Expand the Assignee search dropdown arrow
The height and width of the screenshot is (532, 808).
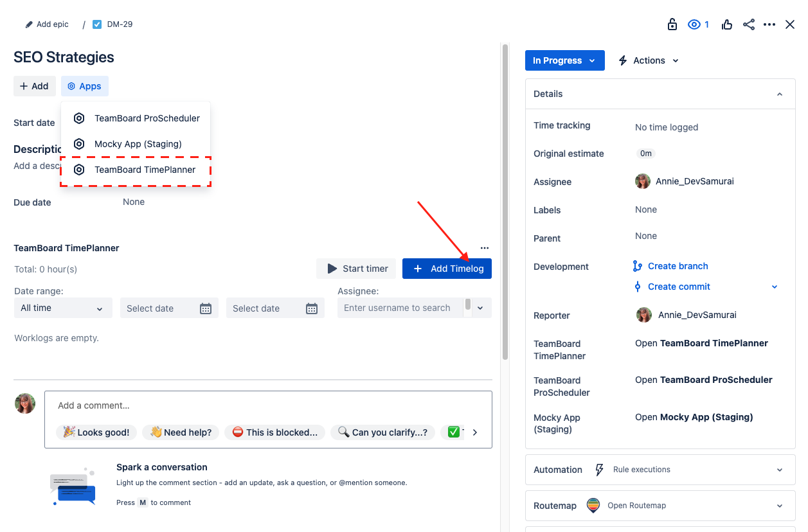coord(480,308)
